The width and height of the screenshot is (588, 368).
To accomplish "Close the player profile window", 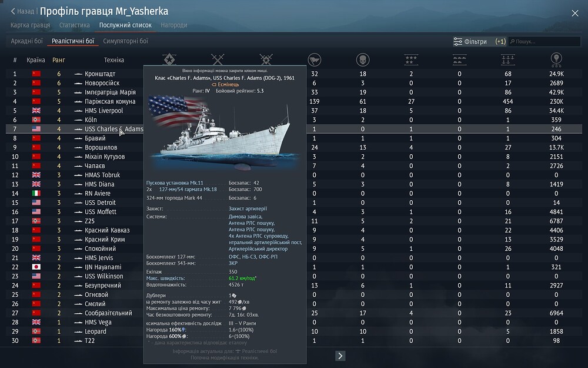I will [x=575, y=14].
